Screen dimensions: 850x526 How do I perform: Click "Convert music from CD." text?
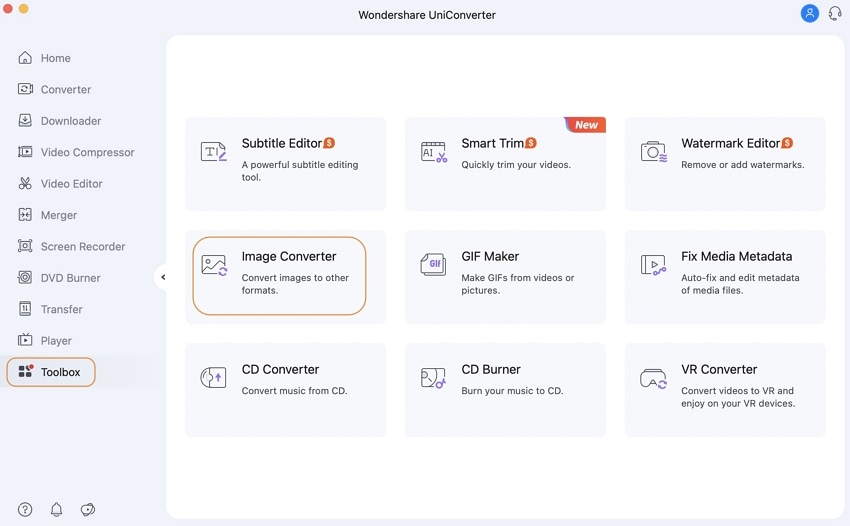point(294,391)
